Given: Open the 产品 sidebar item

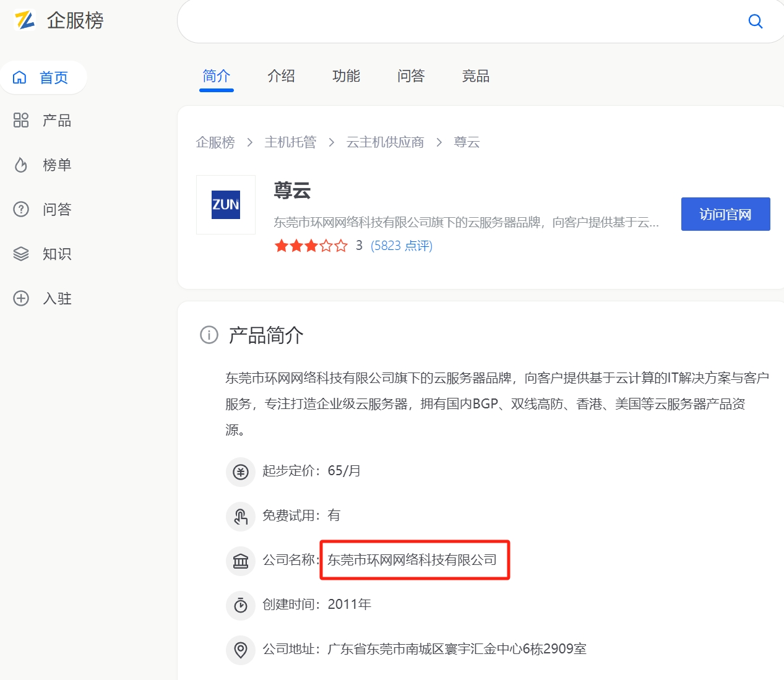Looking at the screenshot, I should pos(43,120).
